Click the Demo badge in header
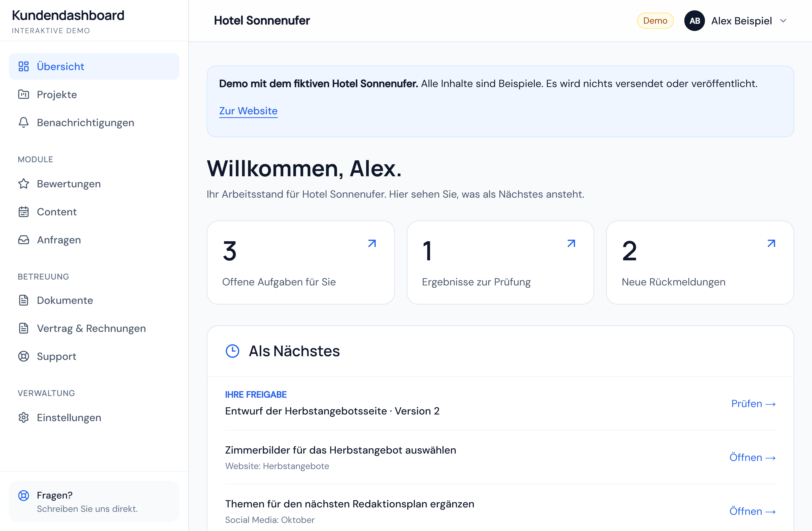Screen dimensions: 812x531 [655, 21]
